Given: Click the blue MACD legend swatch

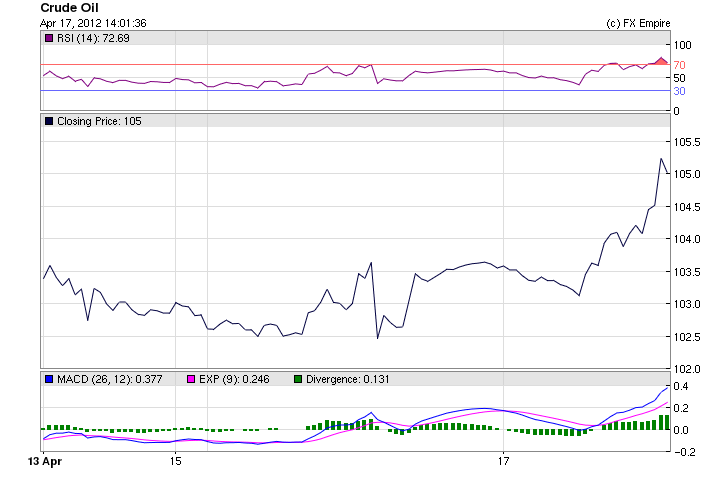Looking at the screenshot, I should coord(49,379).
